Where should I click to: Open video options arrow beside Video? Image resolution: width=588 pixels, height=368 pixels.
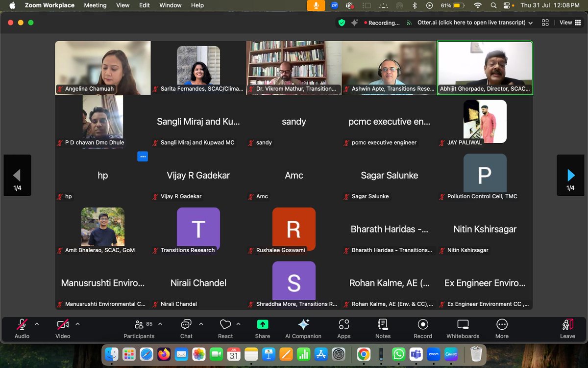(x=77, y=324)
